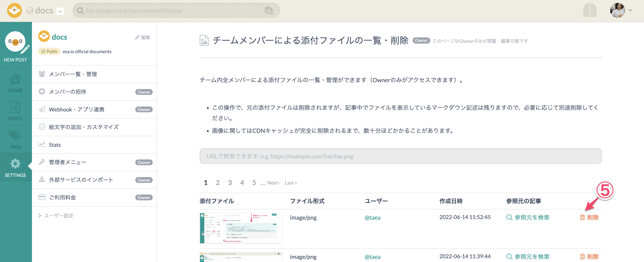Click the 添付ファイル column header
Viewport: 644px width, 262px height.
click(x=217, y=201)
